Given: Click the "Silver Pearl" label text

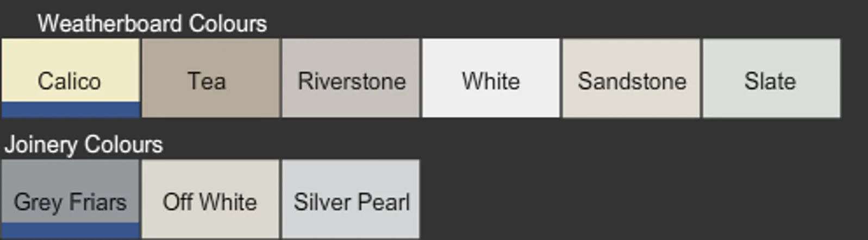Looking at the screenshot, I should pos(352,203).
